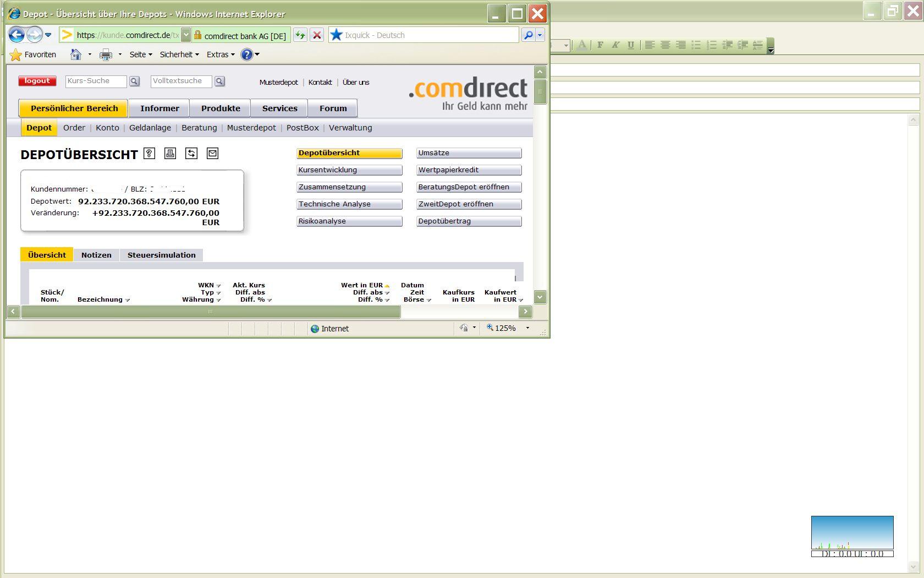Stop loading with the red X button
This screenshot has height=578, width=924.
click(x=317, y=35)
